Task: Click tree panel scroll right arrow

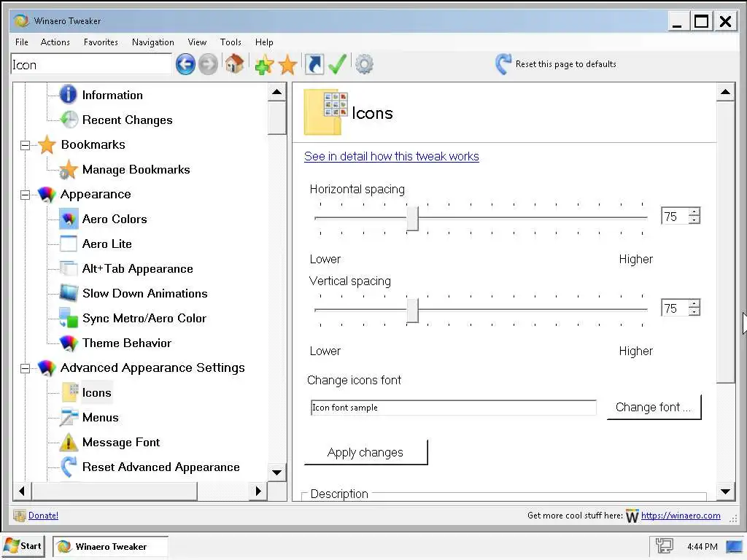Action: 258,491
